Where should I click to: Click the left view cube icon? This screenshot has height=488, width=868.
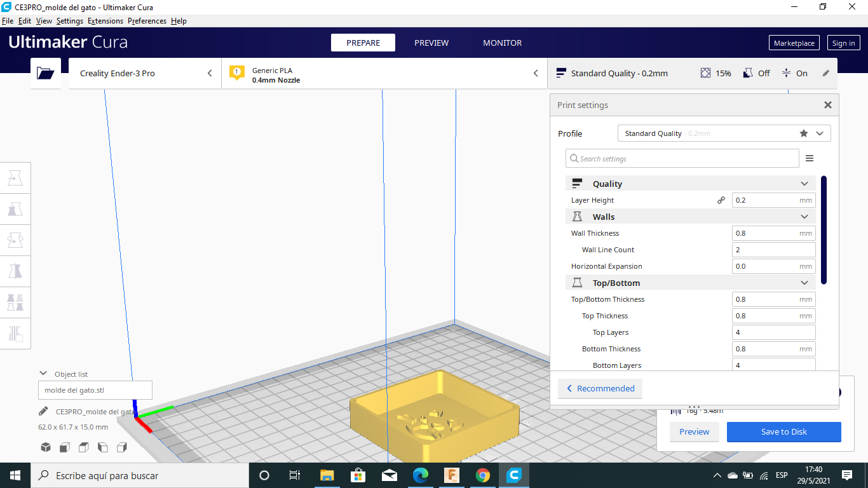pyautogui.click(x=102, y=447)
